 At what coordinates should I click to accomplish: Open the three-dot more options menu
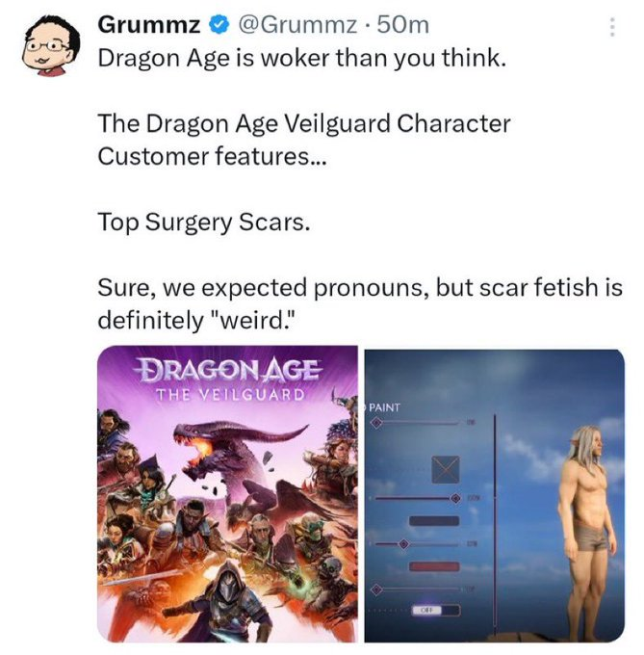coord(612,27)
